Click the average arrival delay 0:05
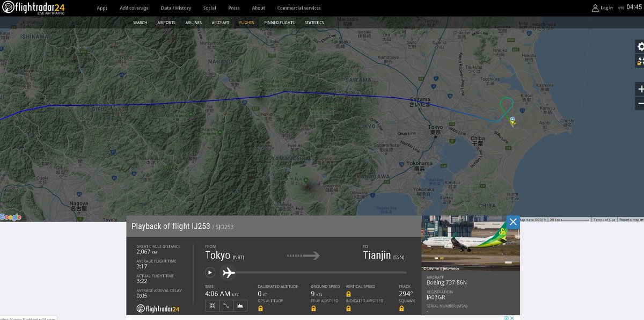The width and height of the screenshot is (644, 320). click(142, 296)
